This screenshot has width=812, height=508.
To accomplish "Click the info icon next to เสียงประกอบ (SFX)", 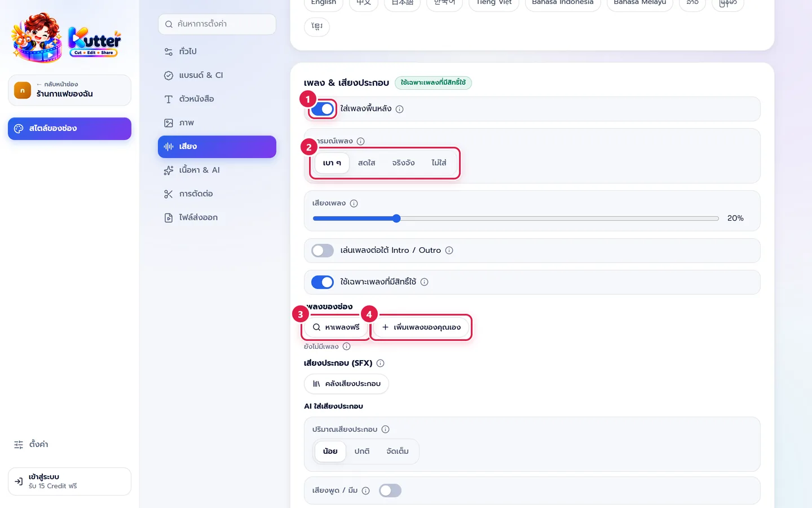I will point(380,363).
